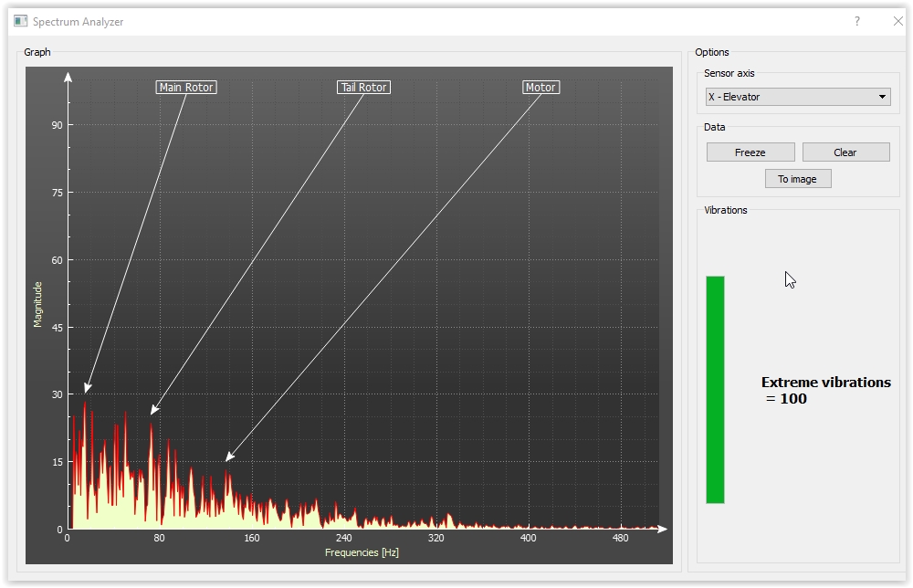Select the Tail Rotor graph label
This screenshot has width=913, height=588.
(363, 88)
